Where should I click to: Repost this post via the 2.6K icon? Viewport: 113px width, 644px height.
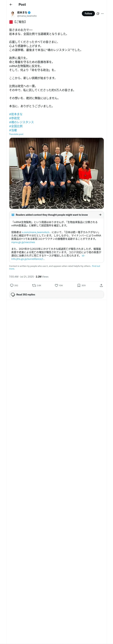click(x=34, y=285)
